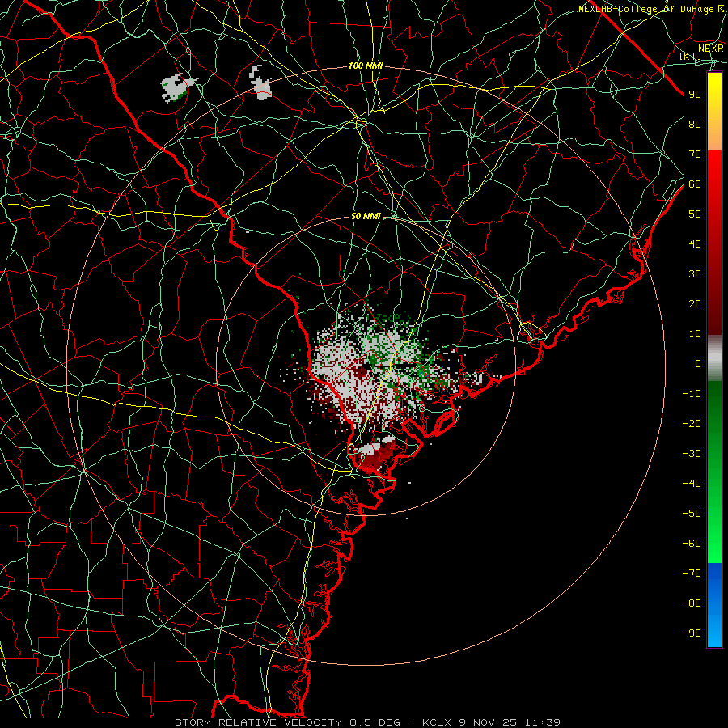Screen dimensions: 728x728
Task: Select the positive 20 scale label
Action: point(695,304)
